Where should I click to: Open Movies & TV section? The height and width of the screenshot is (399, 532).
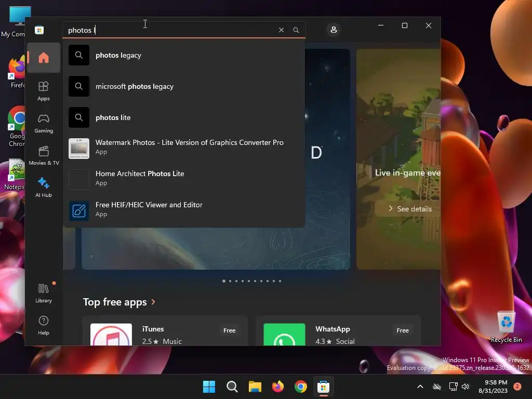[44, 155]
